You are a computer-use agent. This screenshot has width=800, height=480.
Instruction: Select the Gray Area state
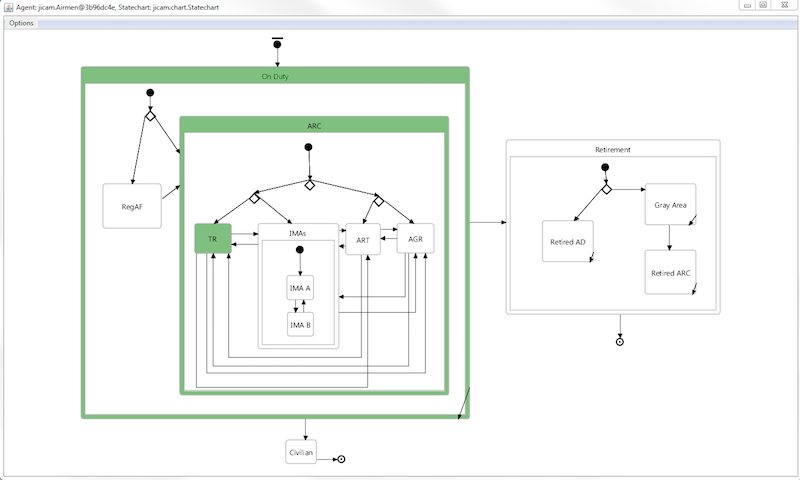(x=670, y=205)
